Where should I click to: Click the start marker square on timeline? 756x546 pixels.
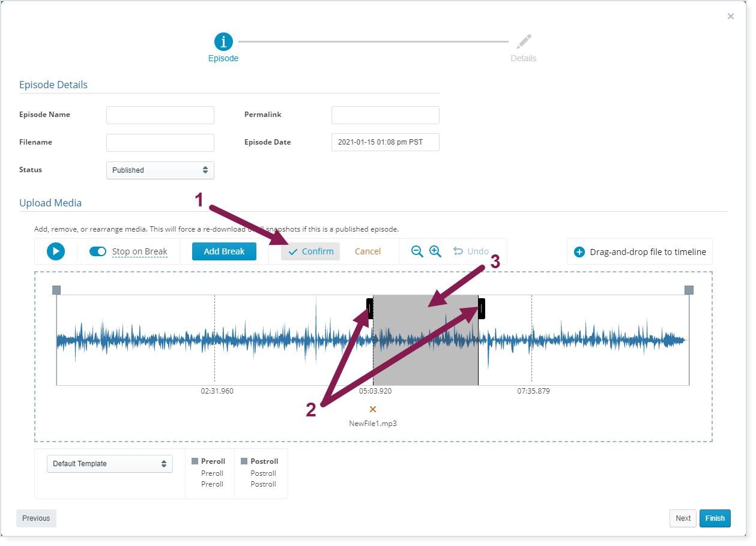point(56,290)
